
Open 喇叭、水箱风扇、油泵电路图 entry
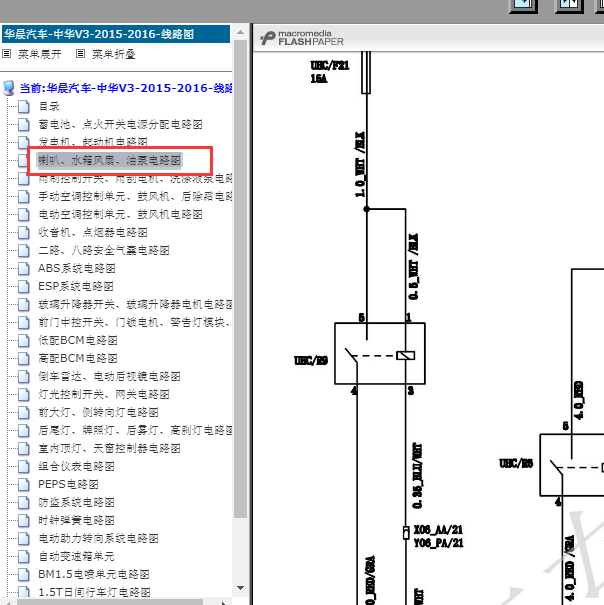point(109,160)
